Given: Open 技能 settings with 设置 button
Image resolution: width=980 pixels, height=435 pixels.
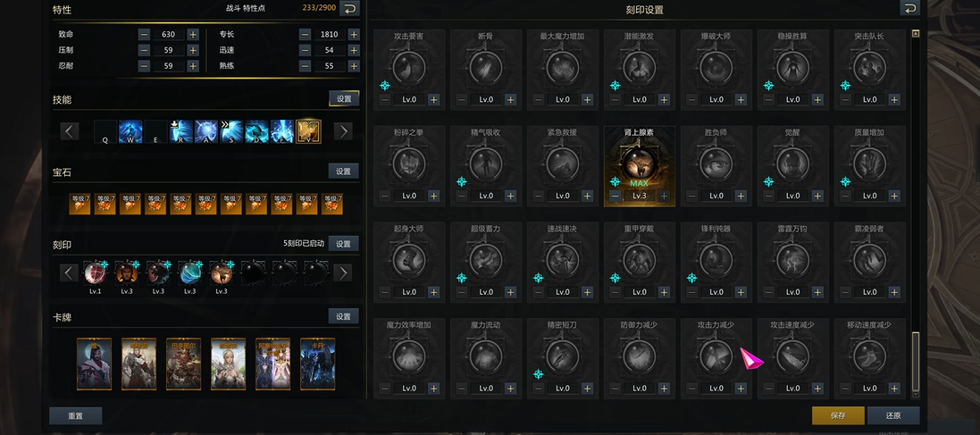Looking at the screenshot, I should pyautogui.click(x=343, y=98).
